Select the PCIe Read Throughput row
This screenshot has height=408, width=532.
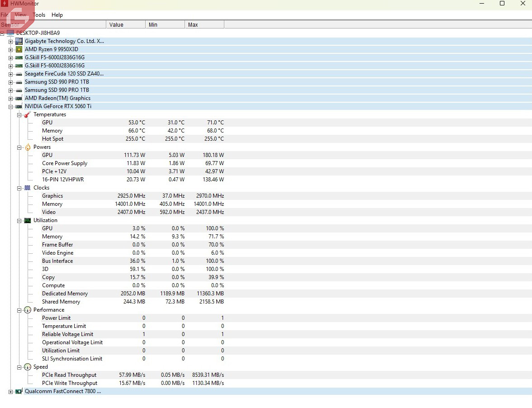[x=69, y=375]
